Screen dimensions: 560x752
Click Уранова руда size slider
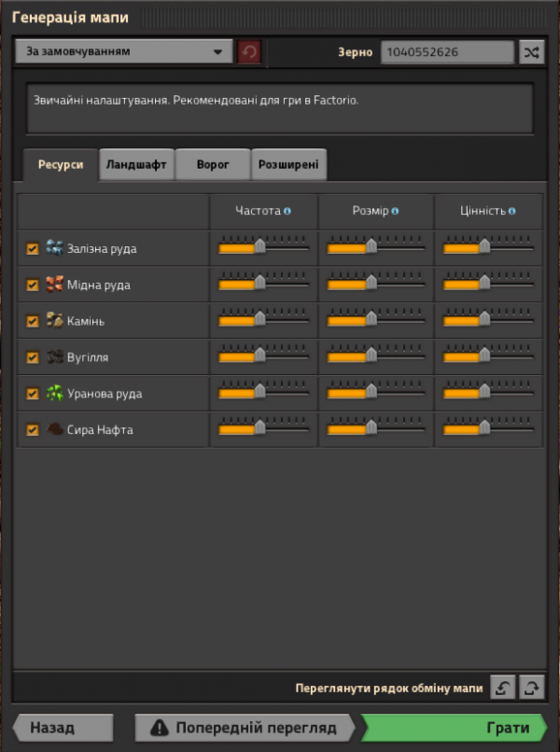pos(376,391)
